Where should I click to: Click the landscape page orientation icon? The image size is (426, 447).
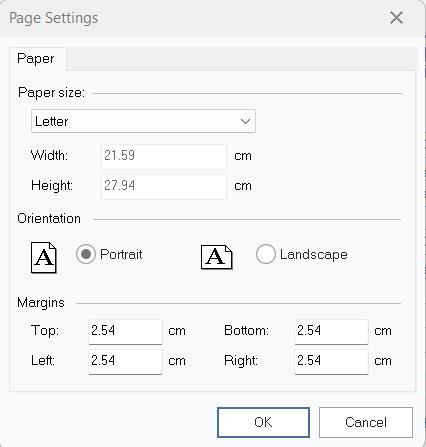pyautogui.click(x=217, y=257)
